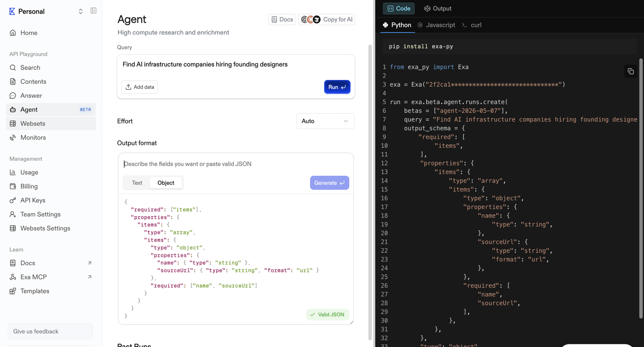Image resolution: width=644 pixels, height=347 pixels.
Task: Open the Websets menu item
Action: coord(51,124)
